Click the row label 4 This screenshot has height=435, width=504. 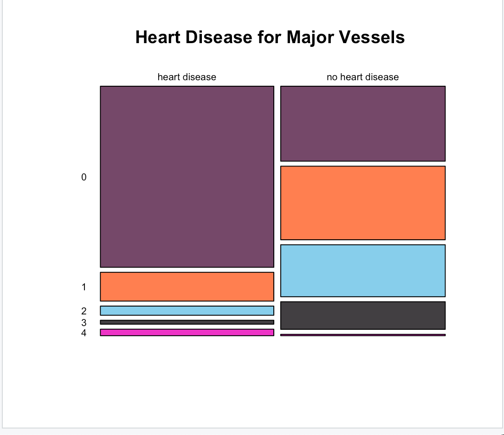(84, 333)
